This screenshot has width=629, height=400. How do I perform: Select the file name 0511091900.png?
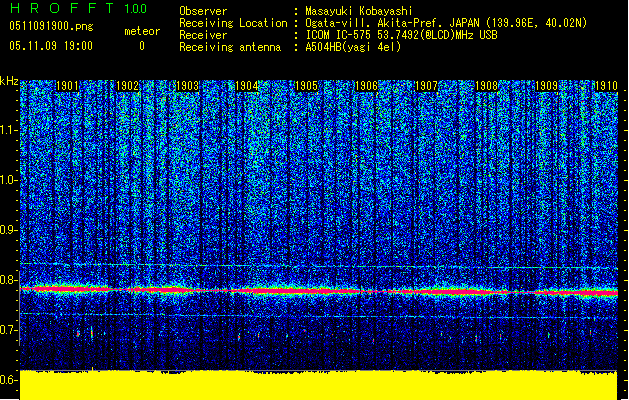coord(51,27)
